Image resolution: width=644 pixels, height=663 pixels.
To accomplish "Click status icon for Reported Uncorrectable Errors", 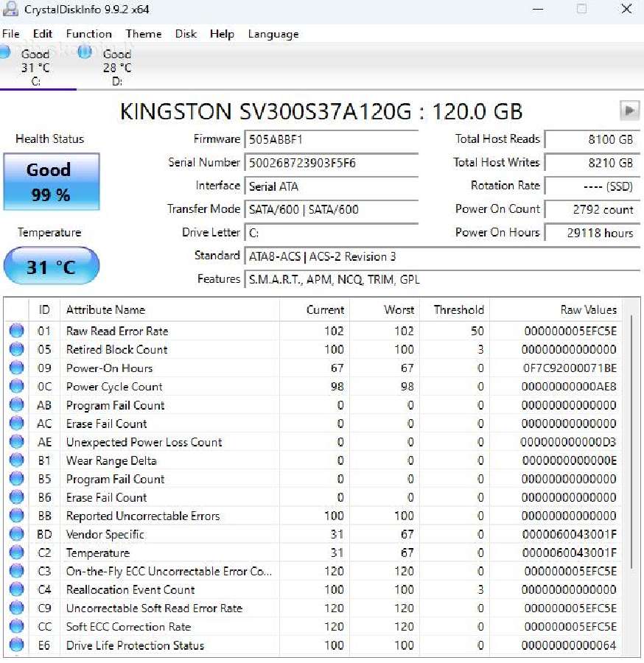I will click(x=16, y=516).
